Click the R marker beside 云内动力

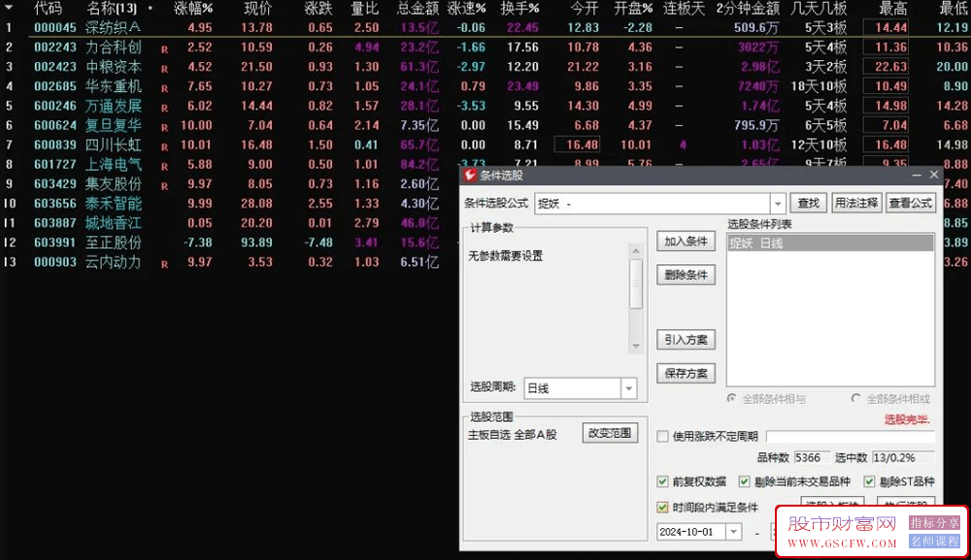(x=165, y=264)
